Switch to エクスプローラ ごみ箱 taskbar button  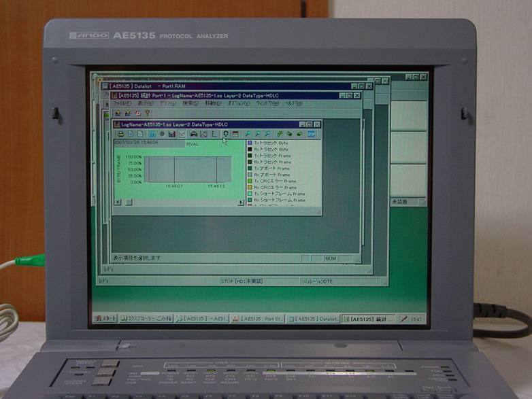(146, 319)
